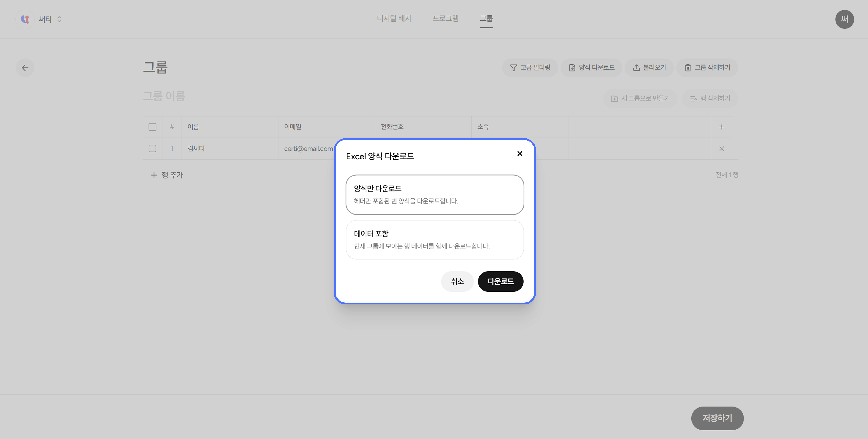Click the 김써티 name cell
The width and height of the screenshot is (868, 439).
(x=230, y=148)
